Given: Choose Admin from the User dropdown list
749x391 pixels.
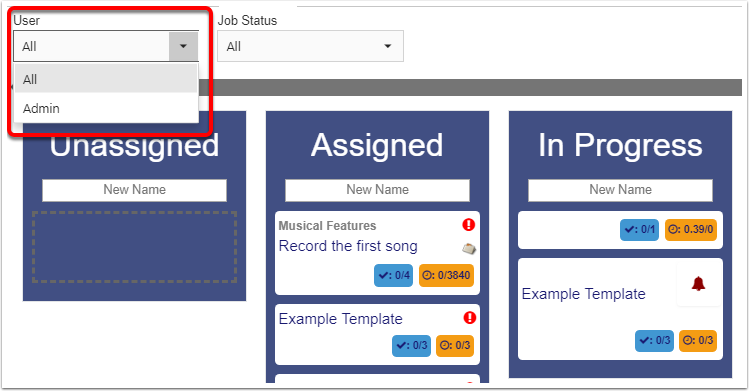Looking at the screenshot, I should click(x=106, y=108).
